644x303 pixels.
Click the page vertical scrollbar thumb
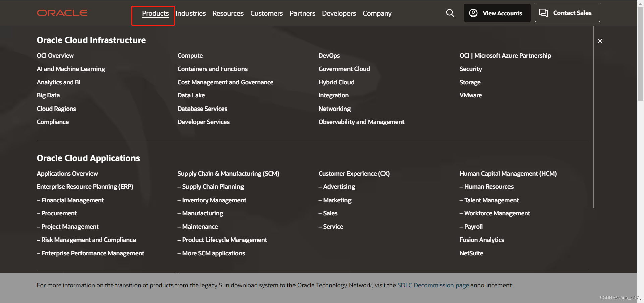(640, 54)
